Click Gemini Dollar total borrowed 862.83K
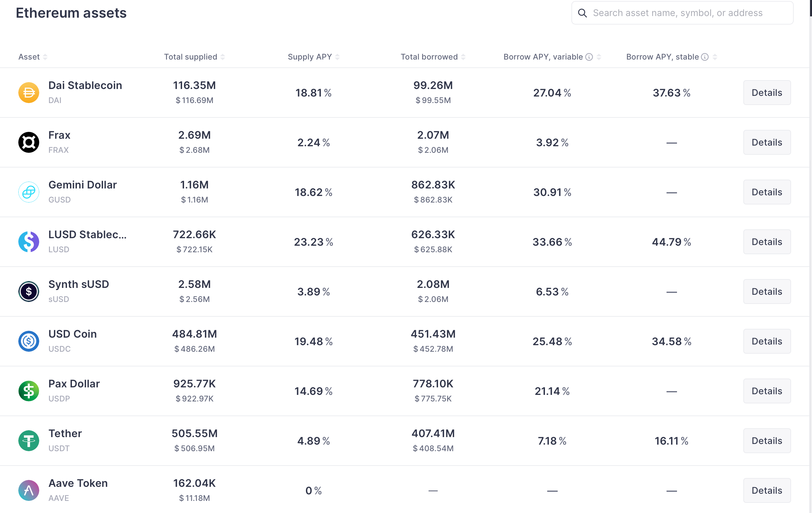The width and height of the screenshot is (812, 513). (x=433, y=185)
